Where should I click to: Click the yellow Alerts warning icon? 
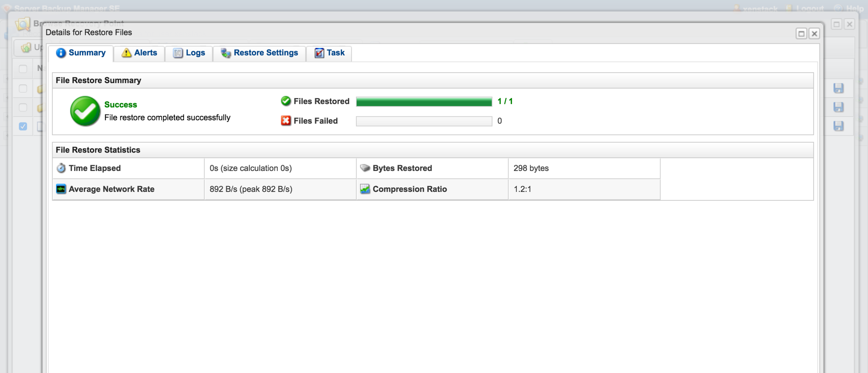coord(126,53)
